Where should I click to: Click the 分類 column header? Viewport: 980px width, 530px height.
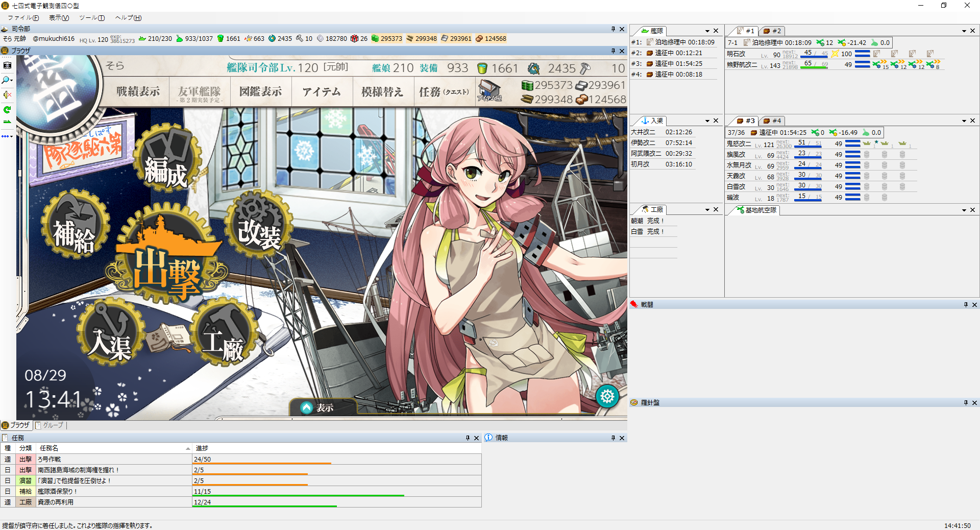[26, 448]
